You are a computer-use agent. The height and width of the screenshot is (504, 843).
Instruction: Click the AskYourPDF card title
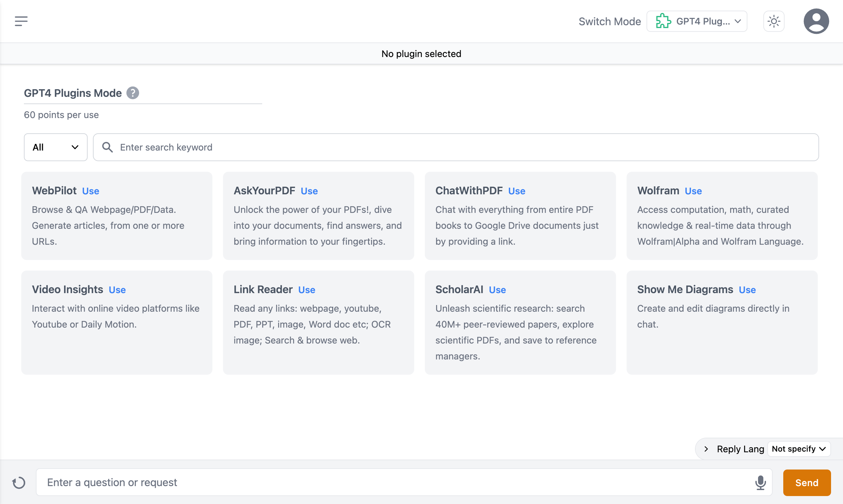[264, 191]
